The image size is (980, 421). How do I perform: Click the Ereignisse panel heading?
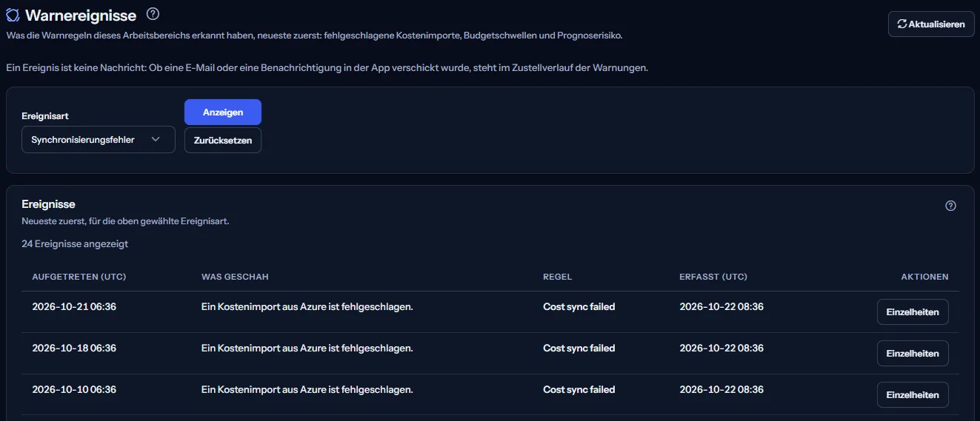pyautogui.click(x=49, y=204)
